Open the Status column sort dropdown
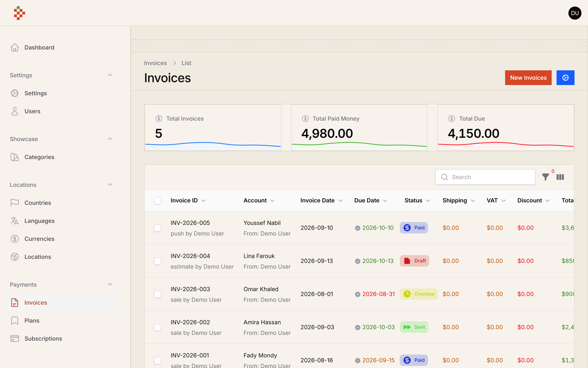This screenshot has height=368, width=588. tap(428, 201)
